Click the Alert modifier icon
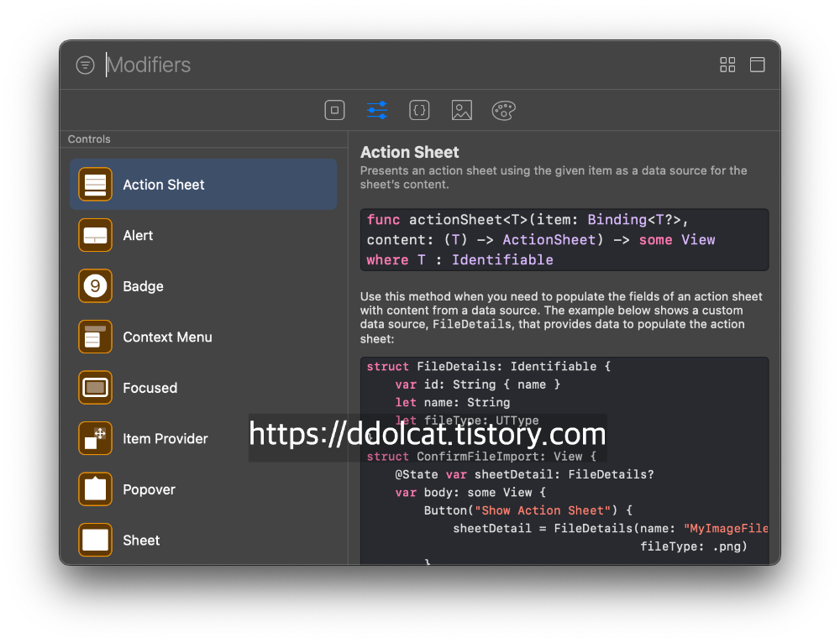 (x=96, y=235)
